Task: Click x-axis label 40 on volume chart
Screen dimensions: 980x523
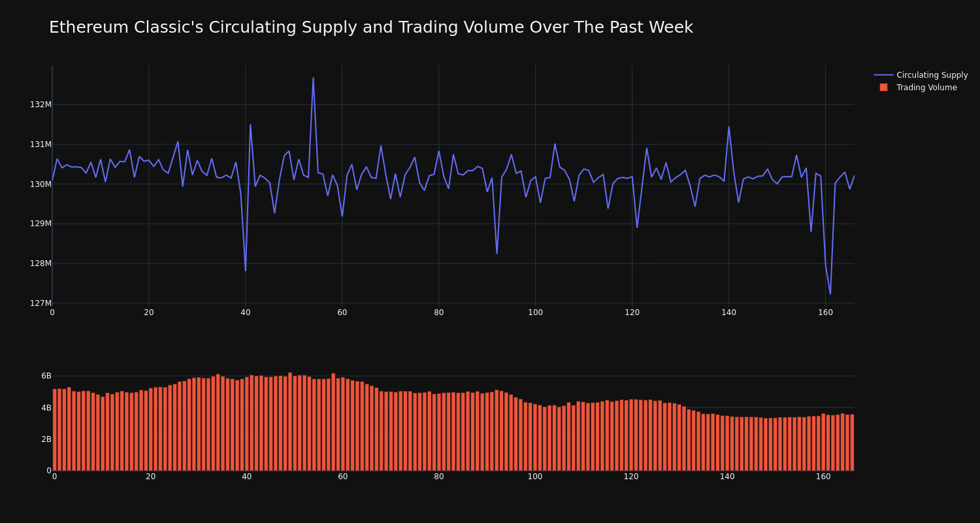Action: pos(247,477)
